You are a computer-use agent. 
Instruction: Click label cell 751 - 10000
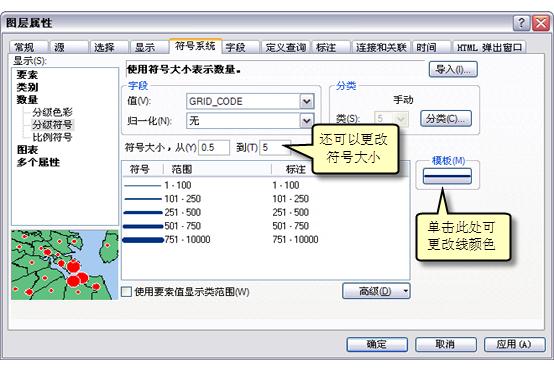click(295, 240)
